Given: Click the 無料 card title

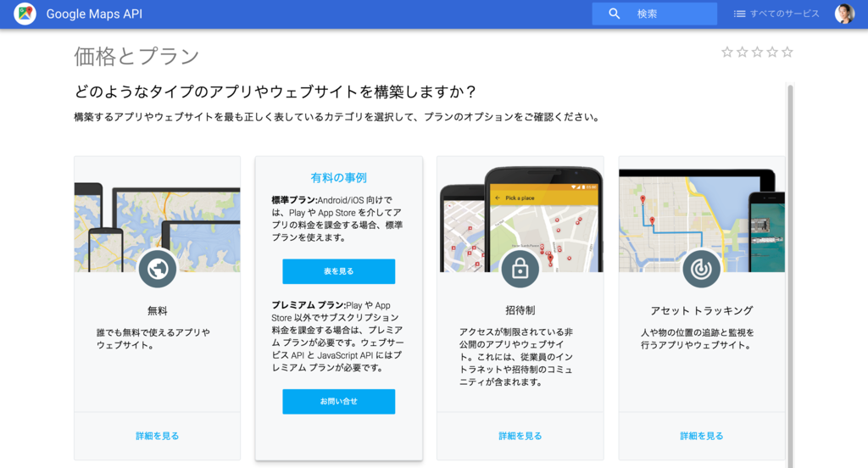Looking at the screenshot, I should [157, 310].
